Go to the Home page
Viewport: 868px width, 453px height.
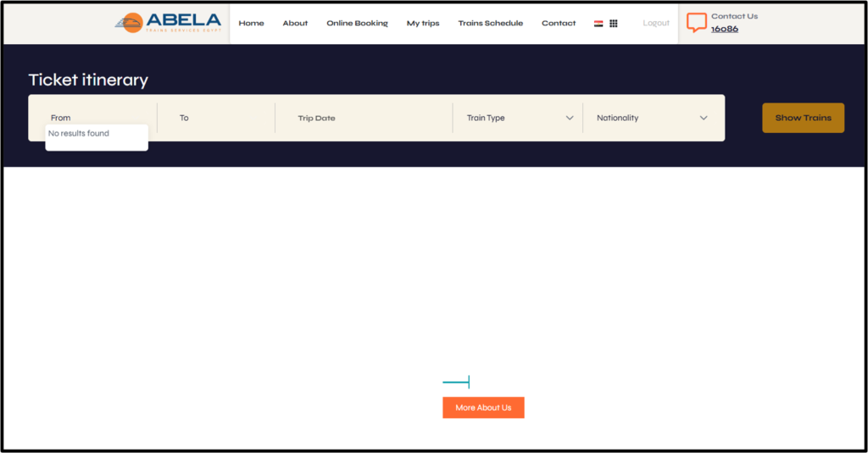click(251, 24)
